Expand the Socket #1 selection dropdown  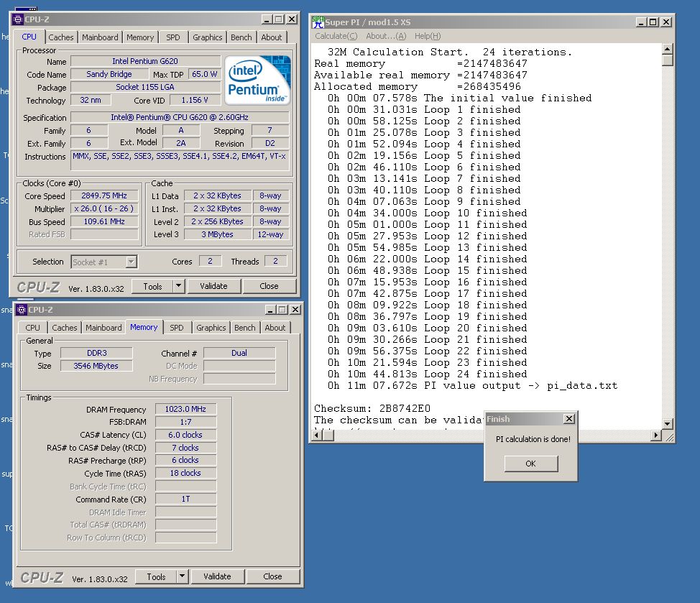coord(131,262)
